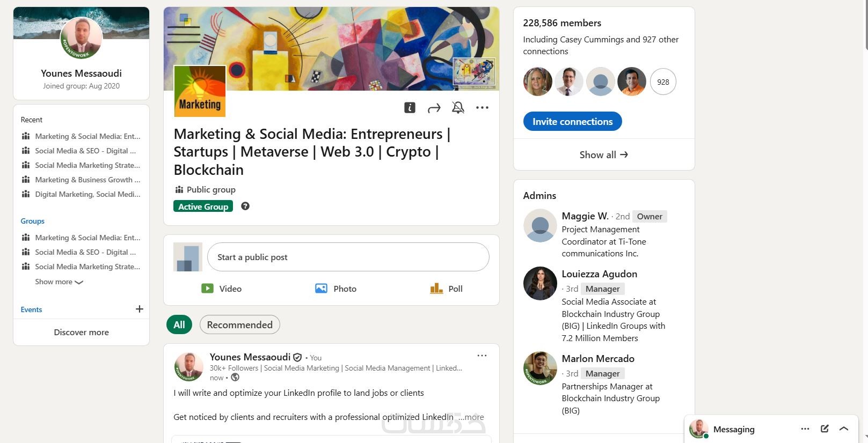Add a video to post
Image resolution: width=868 pixels, height=443 pixels.
tap(221, 289)
